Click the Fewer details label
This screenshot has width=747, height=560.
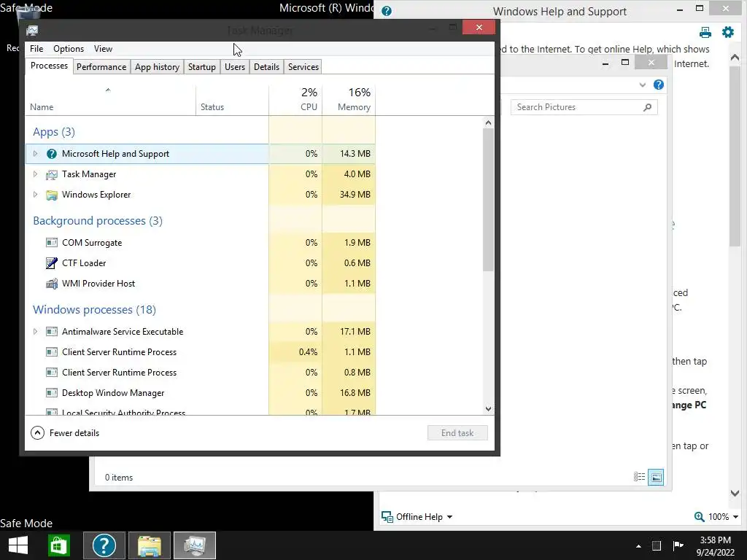coord(74,433)
